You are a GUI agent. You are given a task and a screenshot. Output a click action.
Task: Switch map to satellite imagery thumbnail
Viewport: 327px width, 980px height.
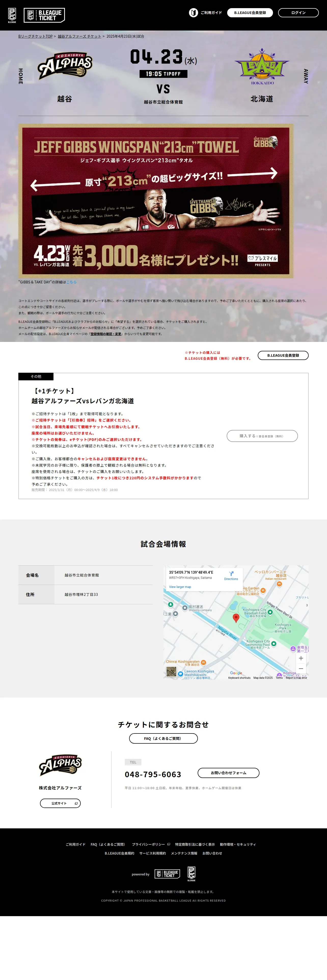(171, 672)
